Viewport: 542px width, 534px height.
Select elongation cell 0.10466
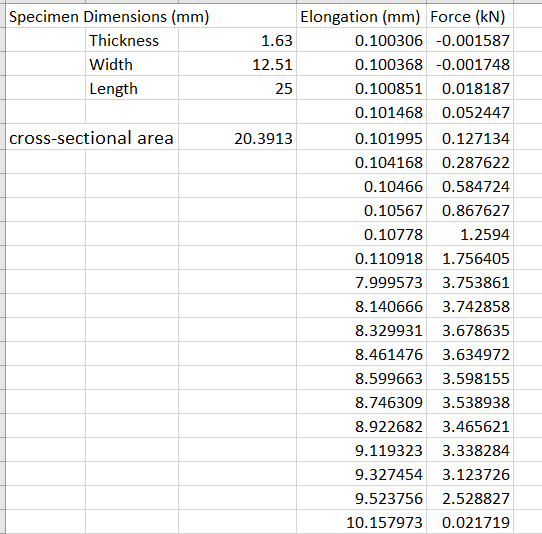click(362, 186)
